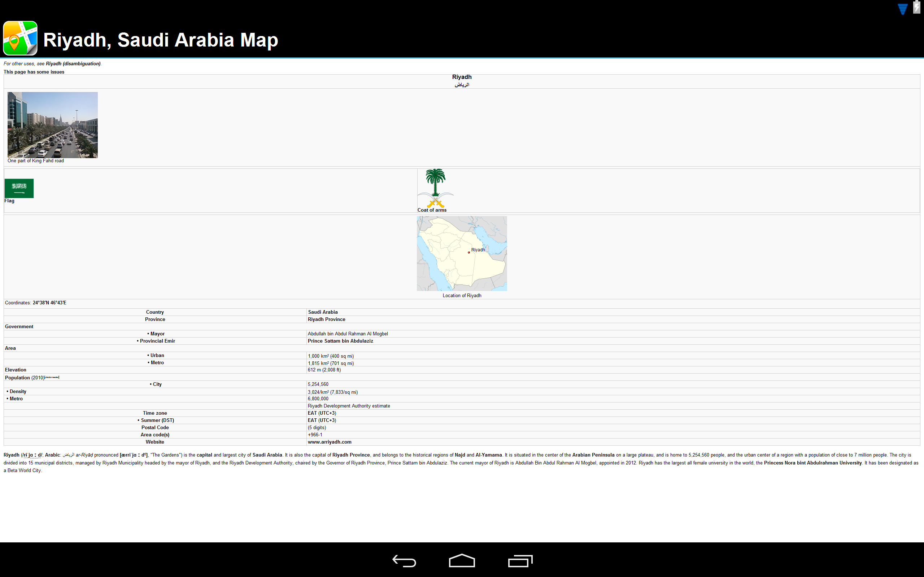Image resolution: width=924 pixels, height=577 pixels.
Task: Open the Saudi Arabia country link in infobox
Action: (x=323, y=312)
